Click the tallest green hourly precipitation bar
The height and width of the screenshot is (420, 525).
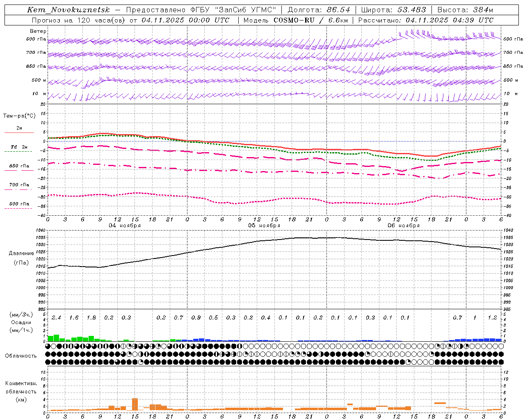pos(56,338)
